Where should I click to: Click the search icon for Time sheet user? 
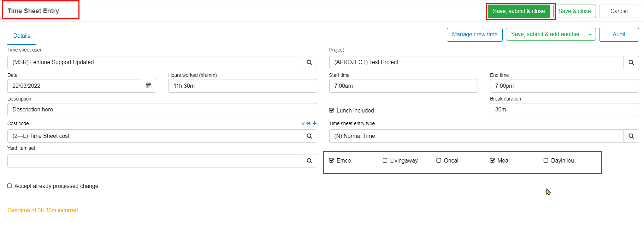tap(309, 62)
